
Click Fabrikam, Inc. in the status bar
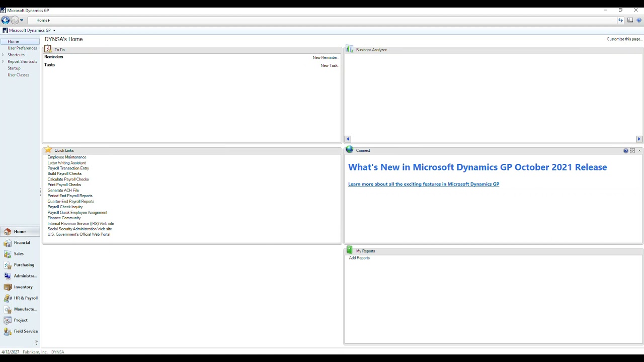point(35,352)
